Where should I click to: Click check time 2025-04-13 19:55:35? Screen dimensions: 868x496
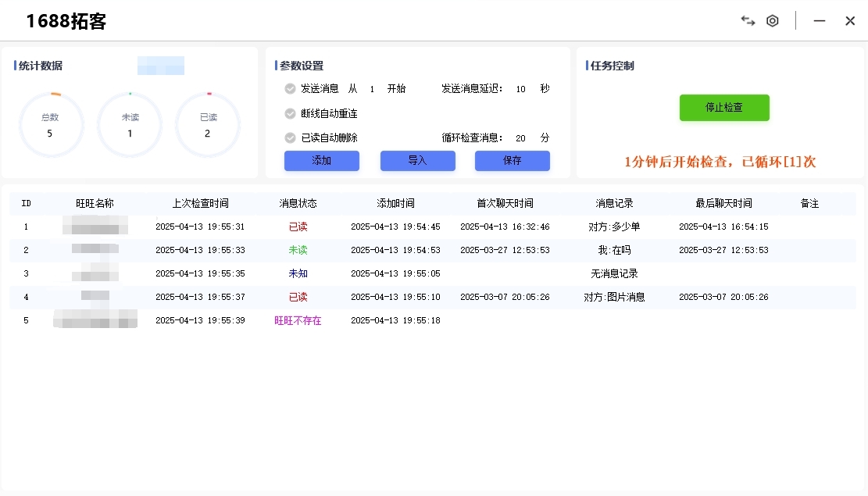[x=200, y=273]
